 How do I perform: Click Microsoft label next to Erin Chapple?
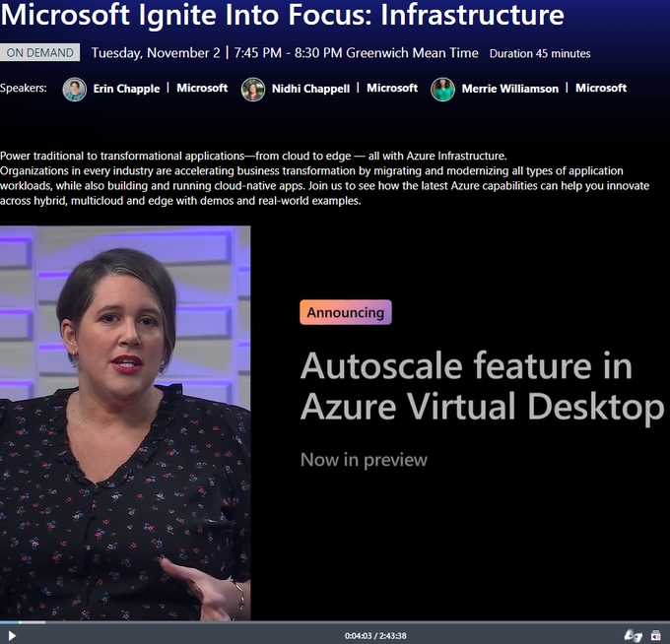click(202, 88)
